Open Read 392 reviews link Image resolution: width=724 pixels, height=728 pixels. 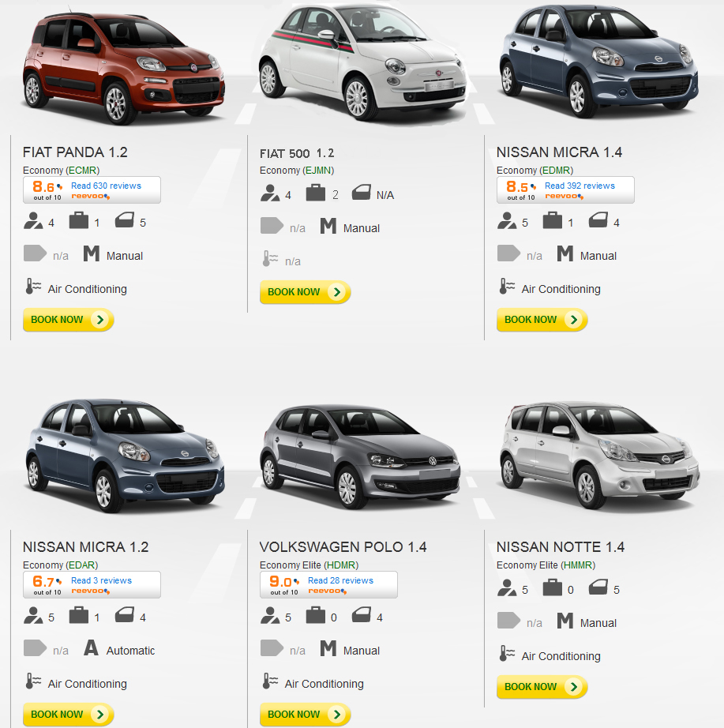pyautogui.click(x=580, y=186)
